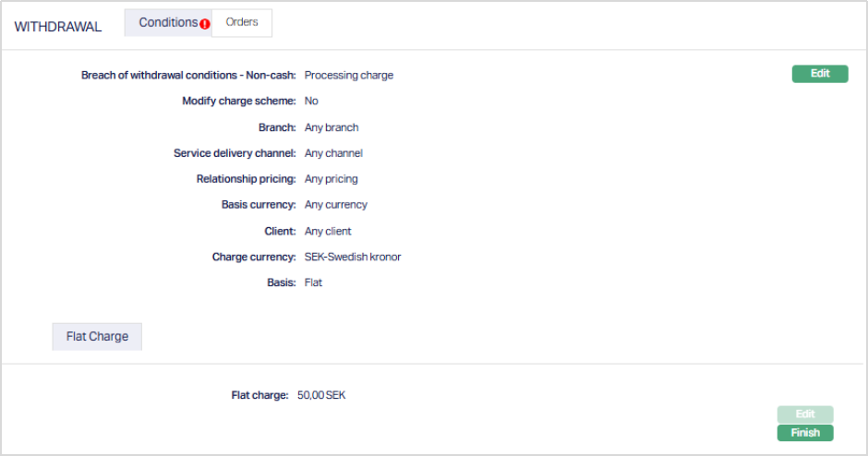Viewport: 868px width, 456px height.
Task: Click the WITHDRAWAL section heading
Action: [x=57, y=27]
